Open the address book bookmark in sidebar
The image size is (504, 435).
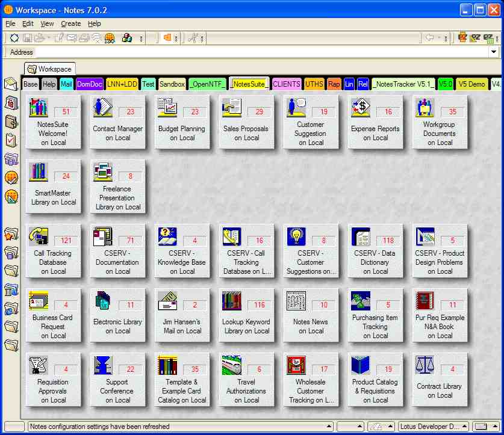coord(11,122)
